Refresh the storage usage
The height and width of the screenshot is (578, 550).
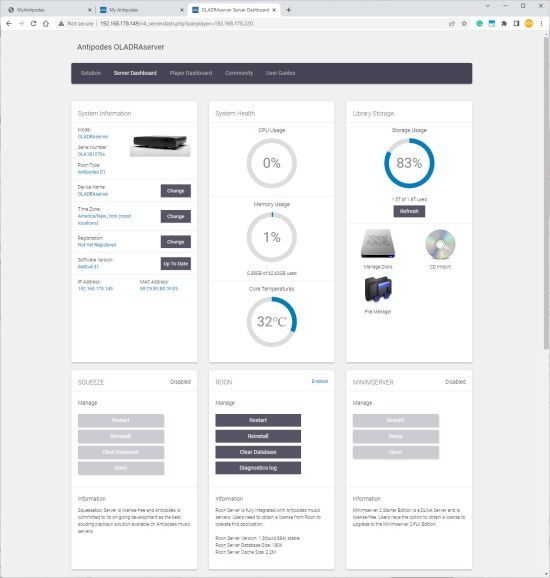click(409, 211)
